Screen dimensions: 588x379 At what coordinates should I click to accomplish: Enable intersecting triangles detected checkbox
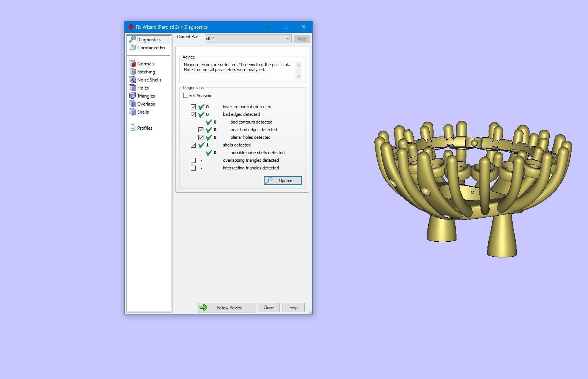tap(193, 168)
